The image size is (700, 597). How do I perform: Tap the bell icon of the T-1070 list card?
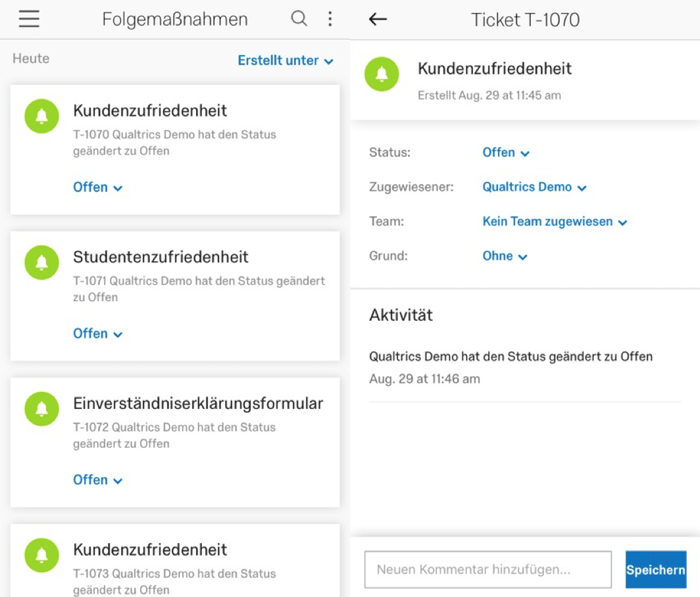[41, 116]
